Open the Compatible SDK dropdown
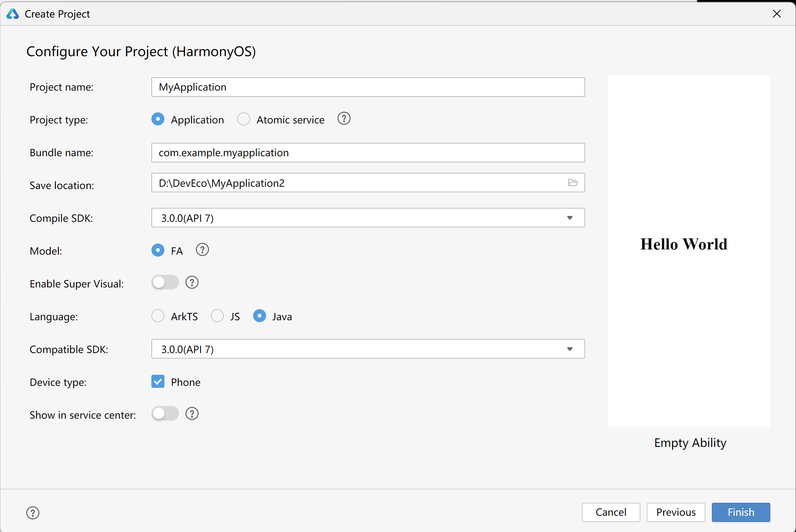796x532 pixels. (x=368, y=349)
